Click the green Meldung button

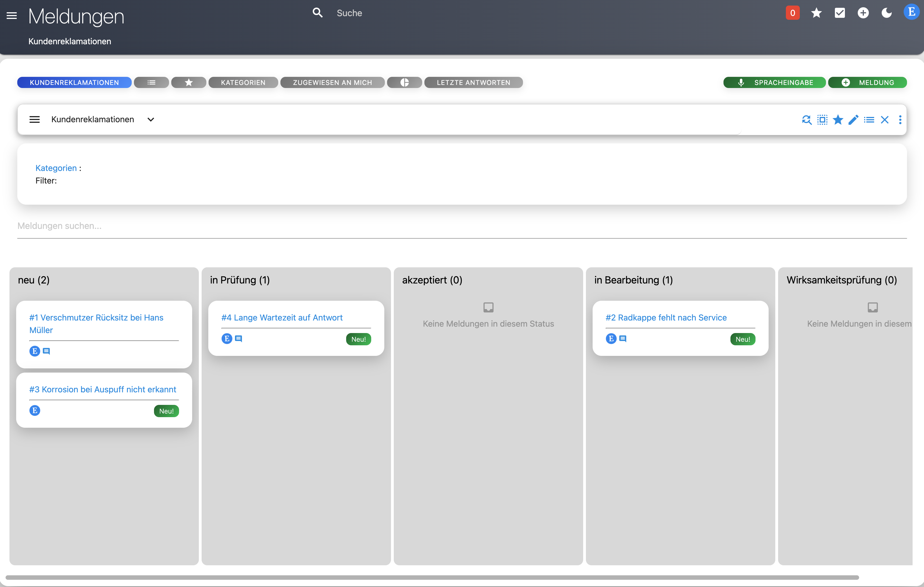point(867,82)
